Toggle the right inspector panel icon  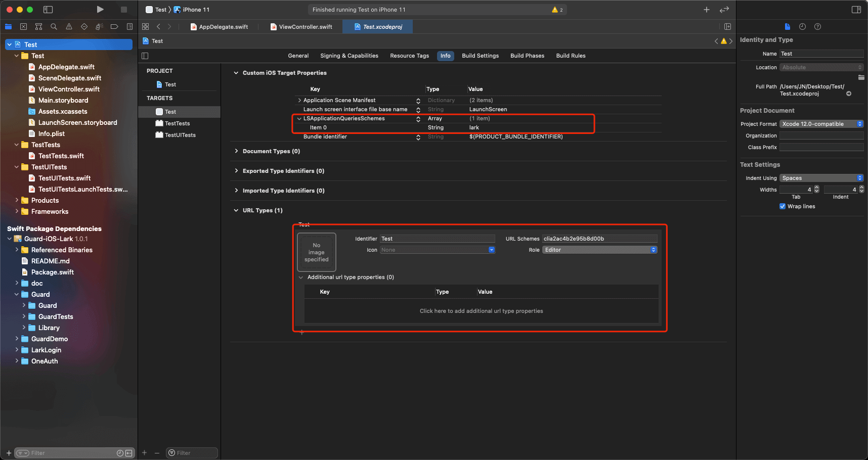(x=856, y=10)
